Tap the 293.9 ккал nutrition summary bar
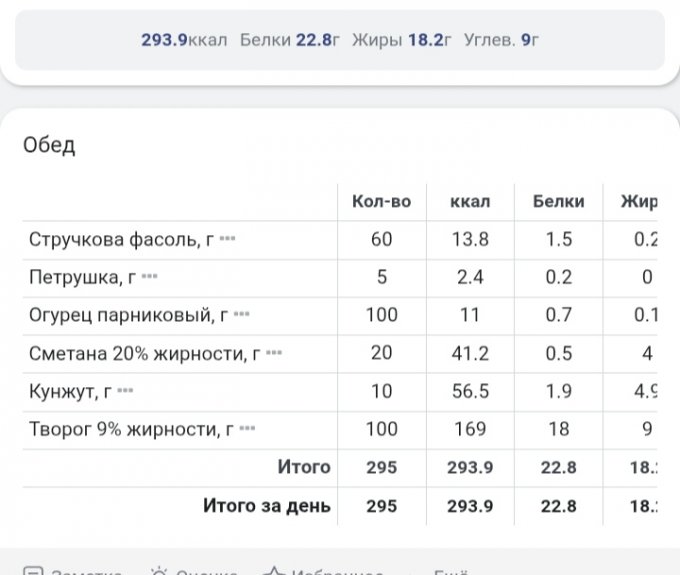Image resolution: width=680 pixels, height=575 pixels. pyautogui.click(x=340, y=40)
